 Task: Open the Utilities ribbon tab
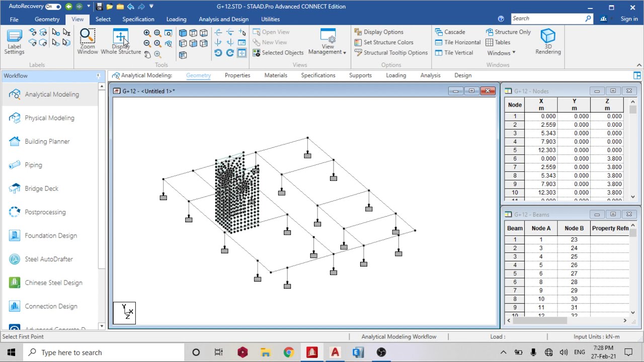coord(270,19)
